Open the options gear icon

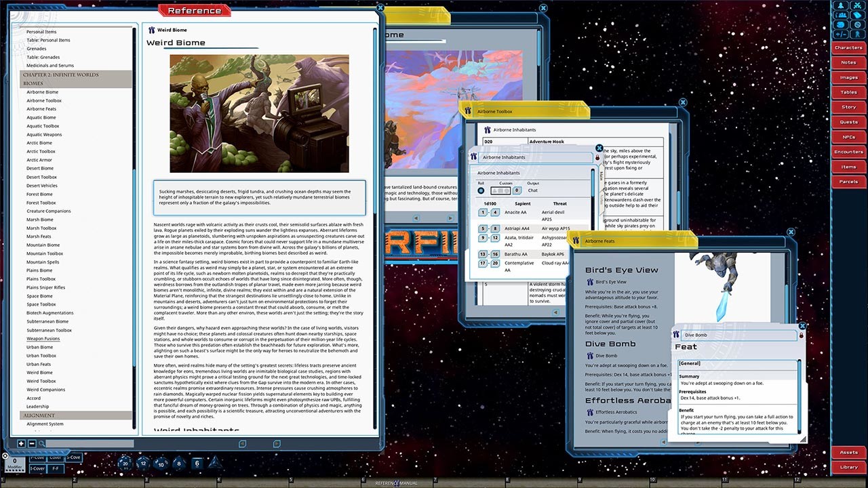click(857, 24)
